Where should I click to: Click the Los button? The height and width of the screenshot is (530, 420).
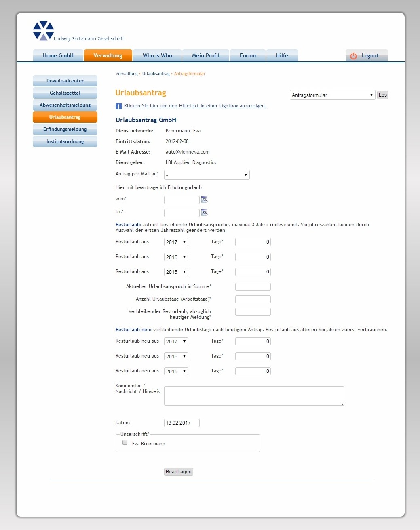tap(382, 95)
